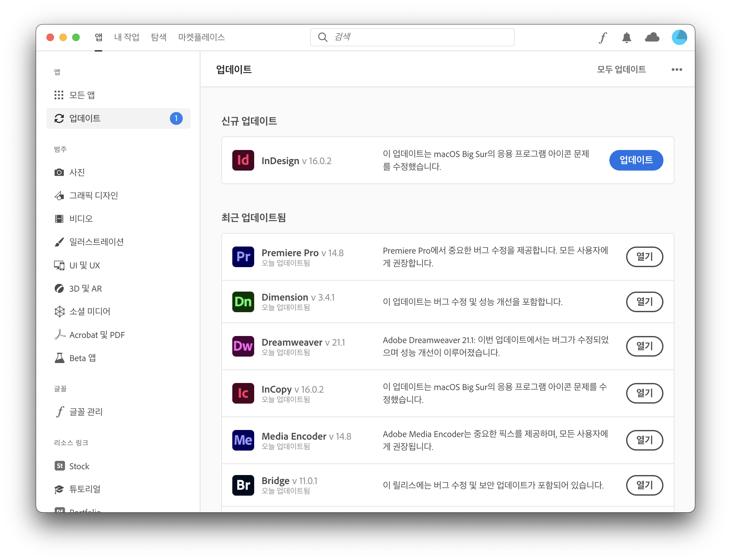Click the Premiere Pro app icon

pos(243,257)
